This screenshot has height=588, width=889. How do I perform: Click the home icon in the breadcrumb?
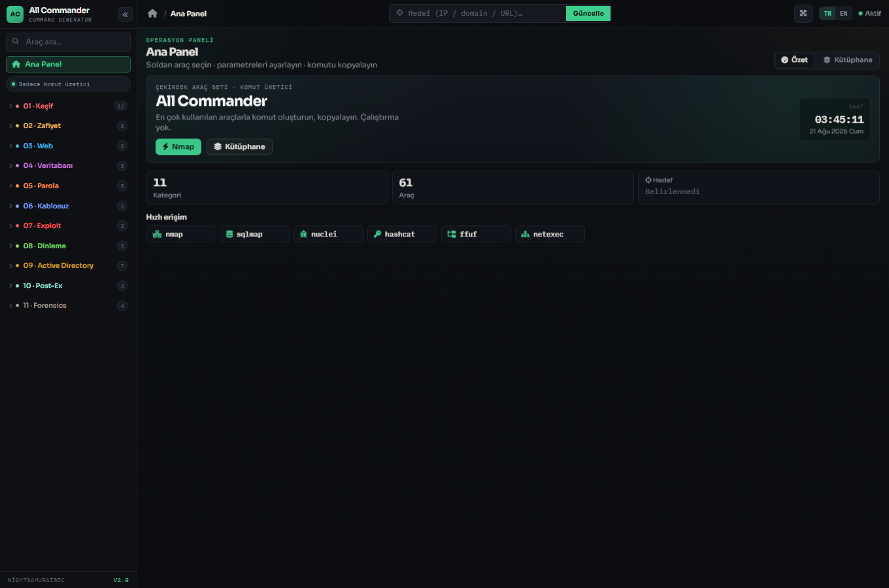pos(152,14)
